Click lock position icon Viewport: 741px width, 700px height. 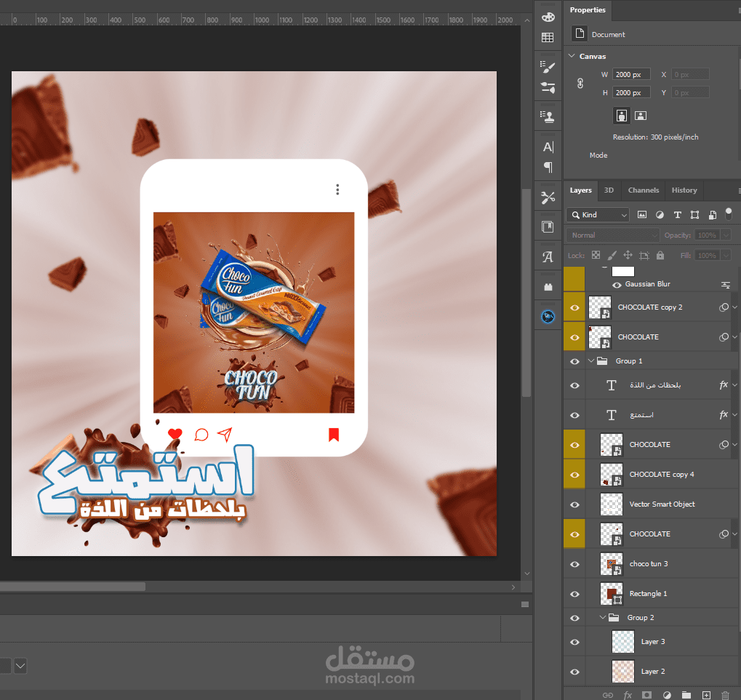[x=628, y=256]
